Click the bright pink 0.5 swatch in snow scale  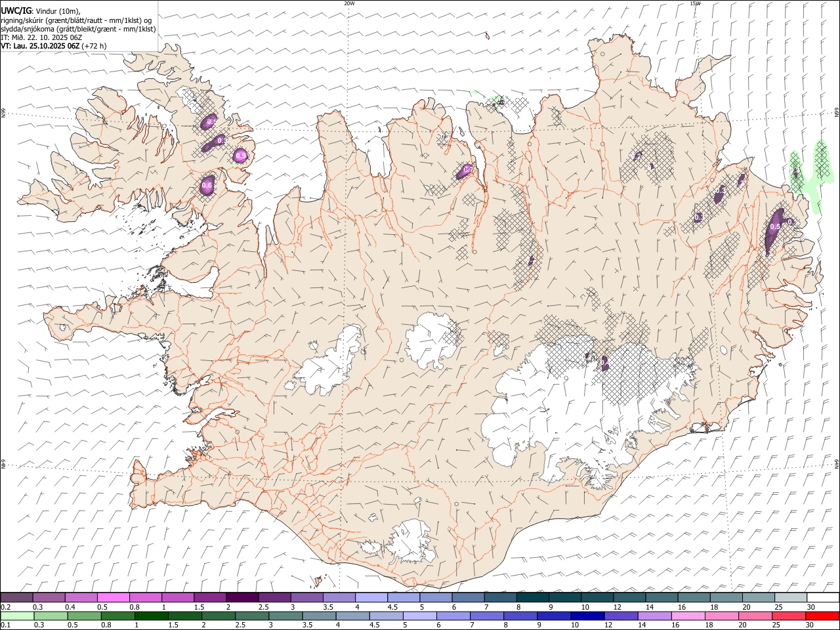pyautogui.click(x=113, y=598)
